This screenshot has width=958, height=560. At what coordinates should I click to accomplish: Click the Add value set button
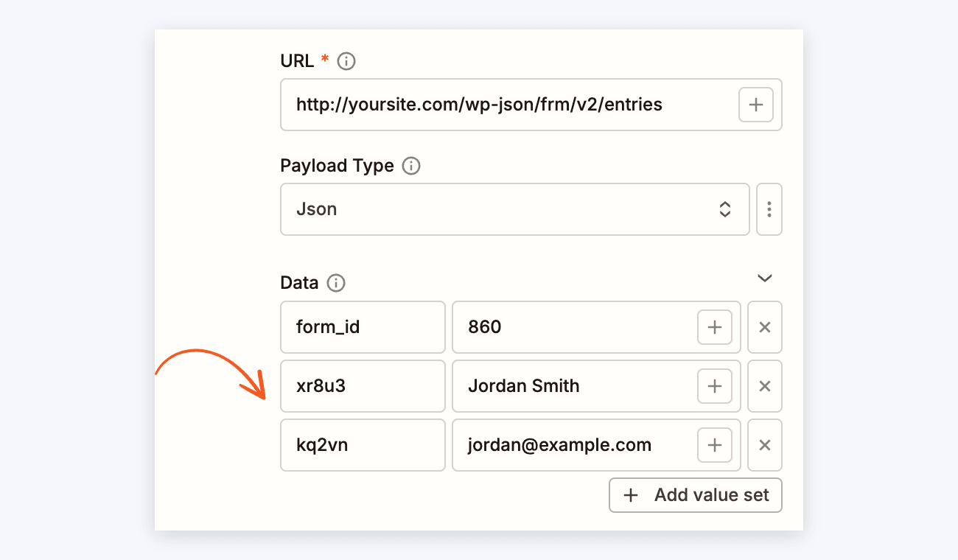[x=696, y=495]
